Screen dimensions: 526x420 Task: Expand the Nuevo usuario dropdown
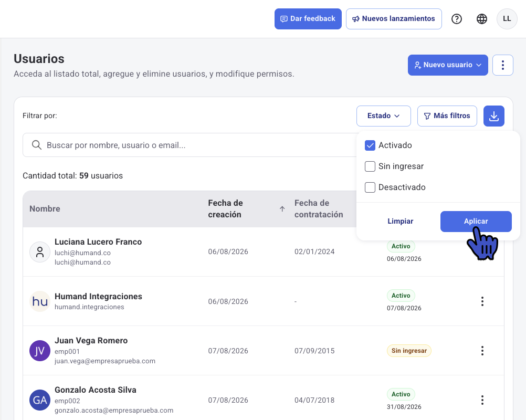pos(448,65)
